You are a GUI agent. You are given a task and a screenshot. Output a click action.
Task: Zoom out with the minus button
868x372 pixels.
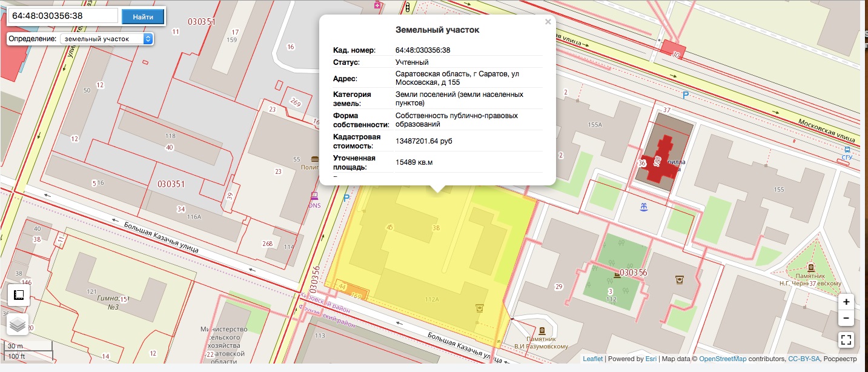tap(846, 318)
